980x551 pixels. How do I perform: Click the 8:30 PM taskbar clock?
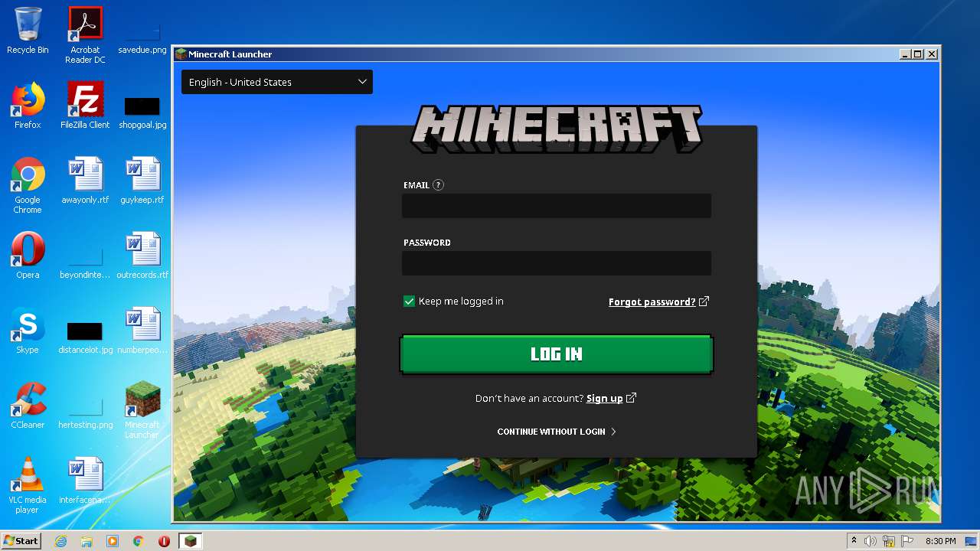941,541
